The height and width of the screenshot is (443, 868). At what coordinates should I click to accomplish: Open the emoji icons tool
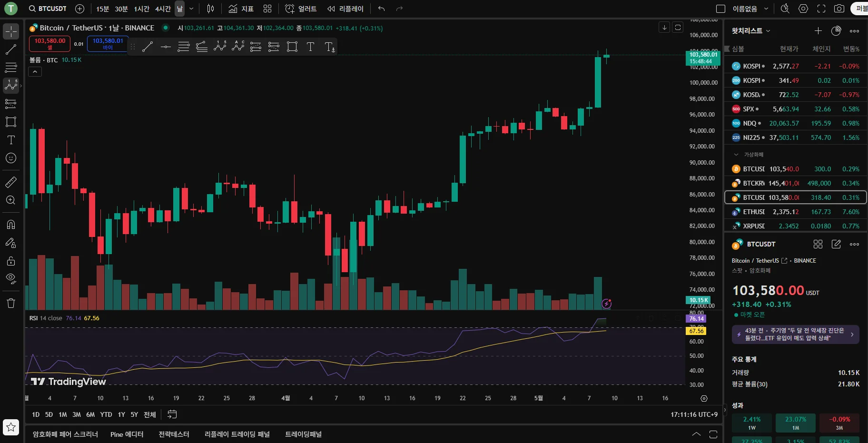pyautogui.click(x=10, y=158)
